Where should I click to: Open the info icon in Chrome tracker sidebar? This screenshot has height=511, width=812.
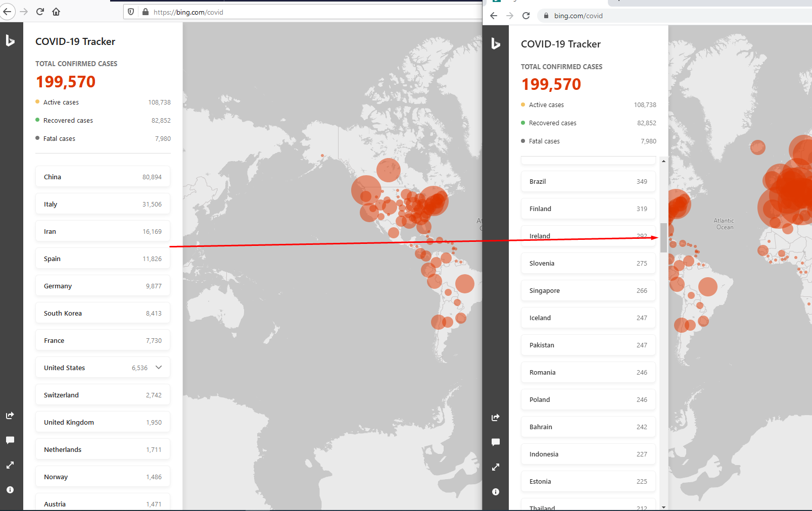496,492
